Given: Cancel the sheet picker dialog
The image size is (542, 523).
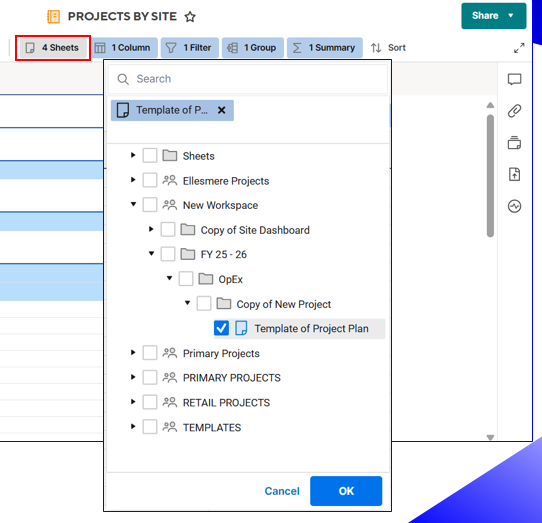Looking at the screenshot, I should [282, 491].
